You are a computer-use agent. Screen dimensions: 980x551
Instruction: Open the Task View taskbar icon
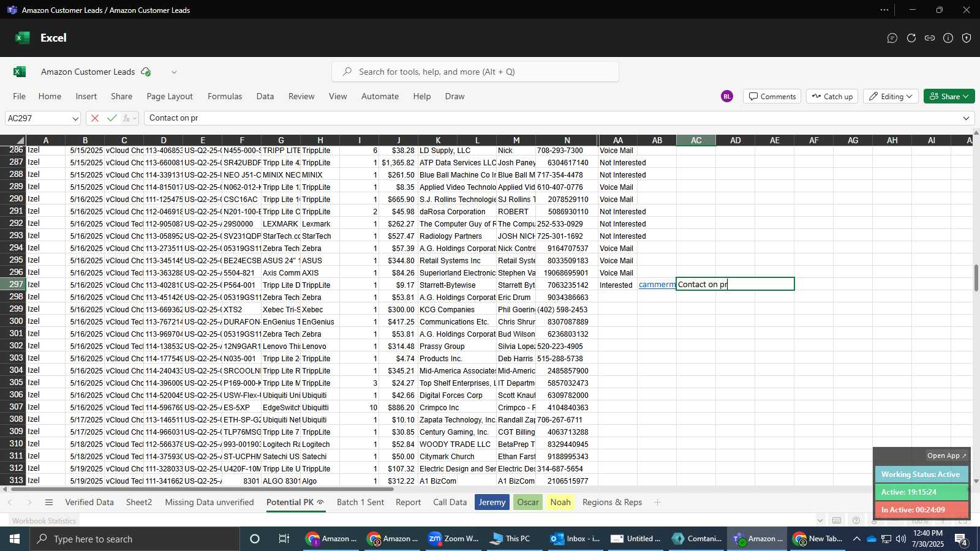[x=284, y=539]
